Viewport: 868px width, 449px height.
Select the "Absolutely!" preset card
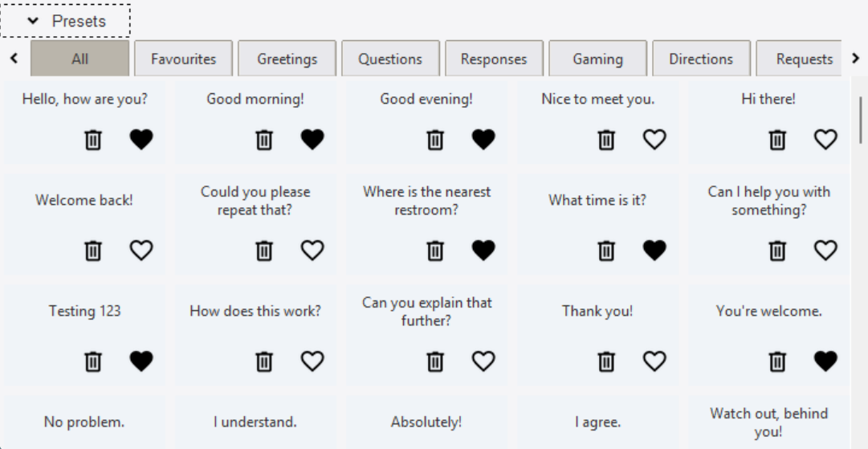pos(426,422)
